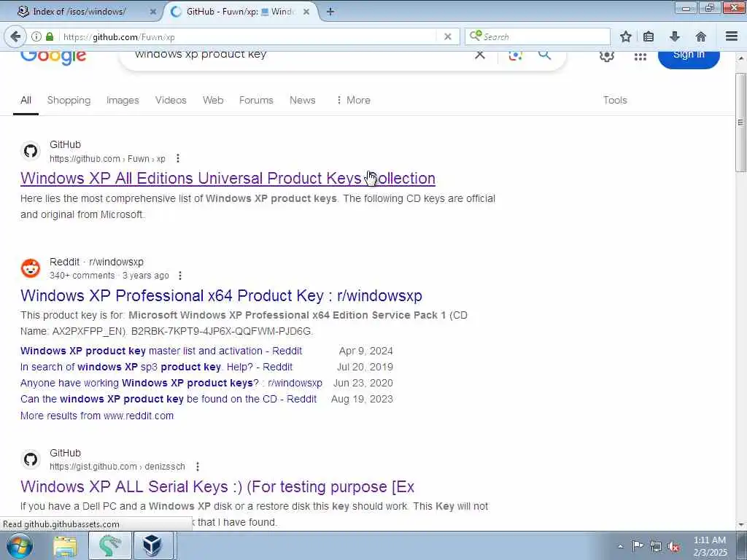Click Show desktop strip at taskbar end
747x560 pixels.
point(742,545)
